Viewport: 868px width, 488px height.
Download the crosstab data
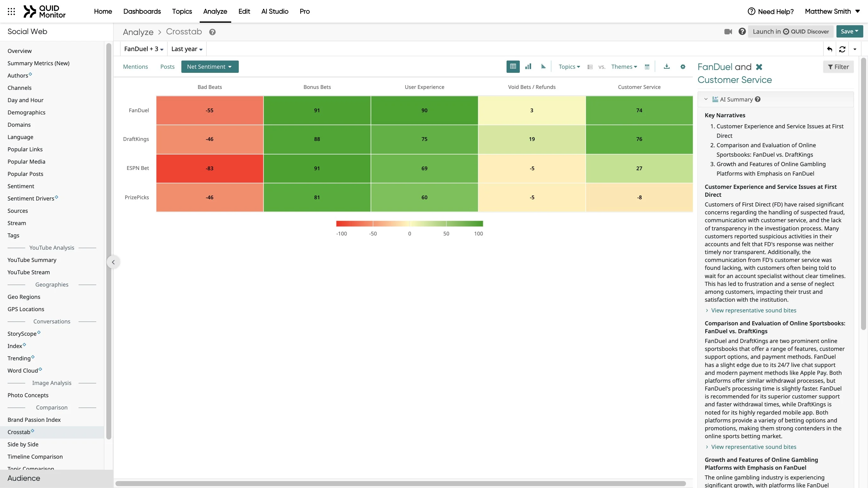(666, 67)
